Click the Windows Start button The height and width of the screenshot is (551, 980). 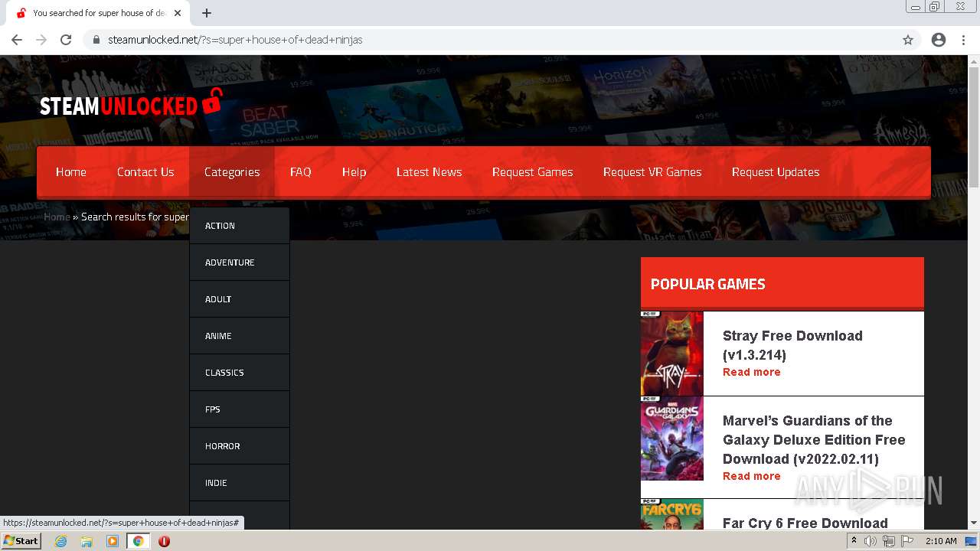[21, 541]
